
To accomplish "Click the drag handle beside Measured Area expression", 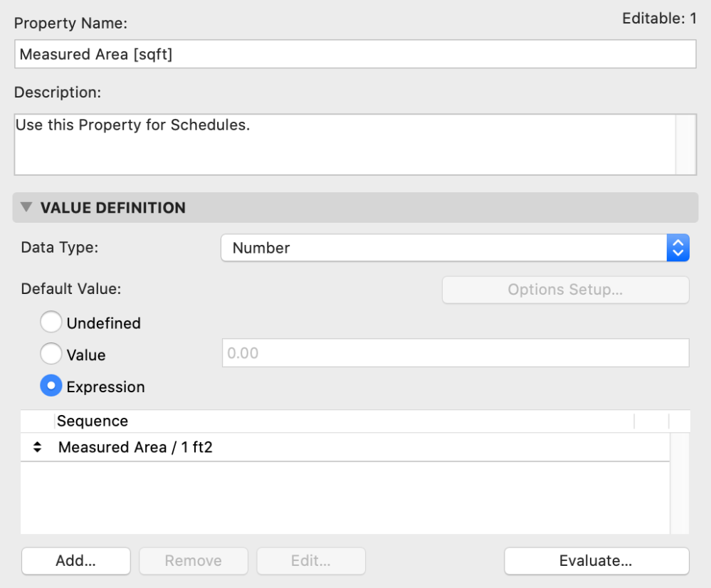I will click(x=38, y=448).
